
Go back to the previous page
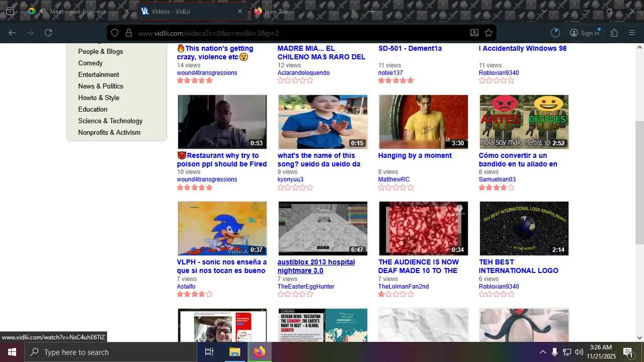pyautogui.click(x=12, y=33)
